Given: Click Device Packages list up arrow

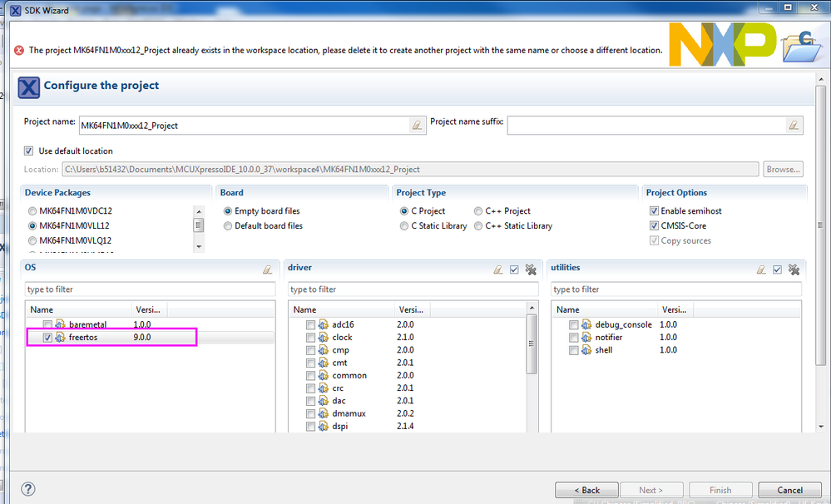Looking at the screenshot, I should coord(199,211).
